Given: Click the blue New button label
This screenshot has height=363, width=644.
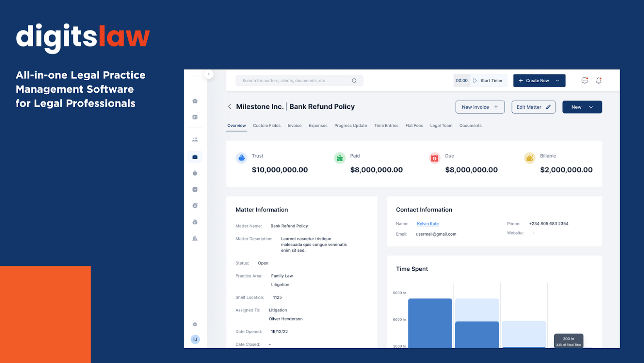Looking at the screenshot, I should [576, 107].
